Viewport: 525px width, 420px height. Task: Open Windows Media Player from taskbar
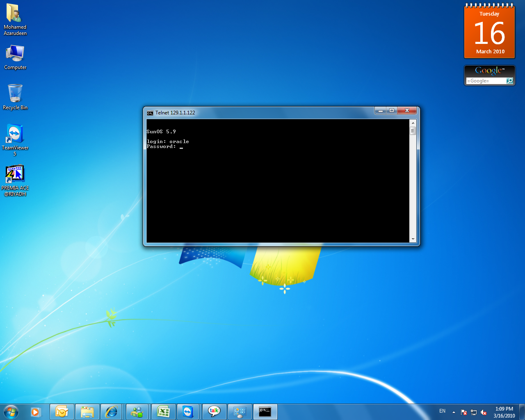36,412
